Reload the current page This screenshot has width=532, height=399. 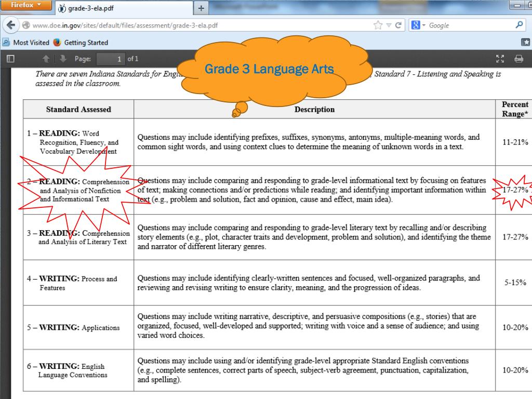(x=398, y=25)
